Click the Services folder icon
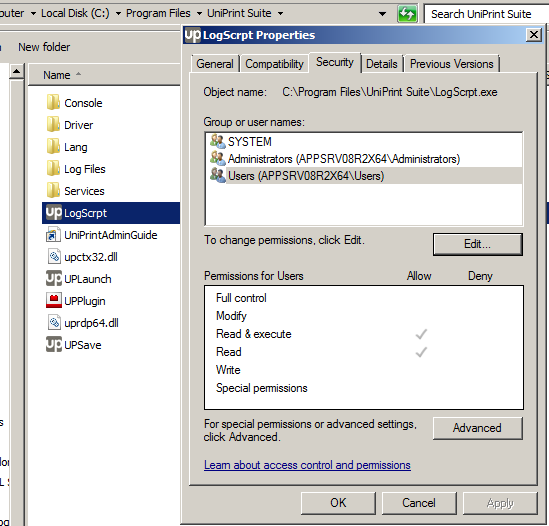This screenshot has width=549, height=526. click(x=53, y=191)
